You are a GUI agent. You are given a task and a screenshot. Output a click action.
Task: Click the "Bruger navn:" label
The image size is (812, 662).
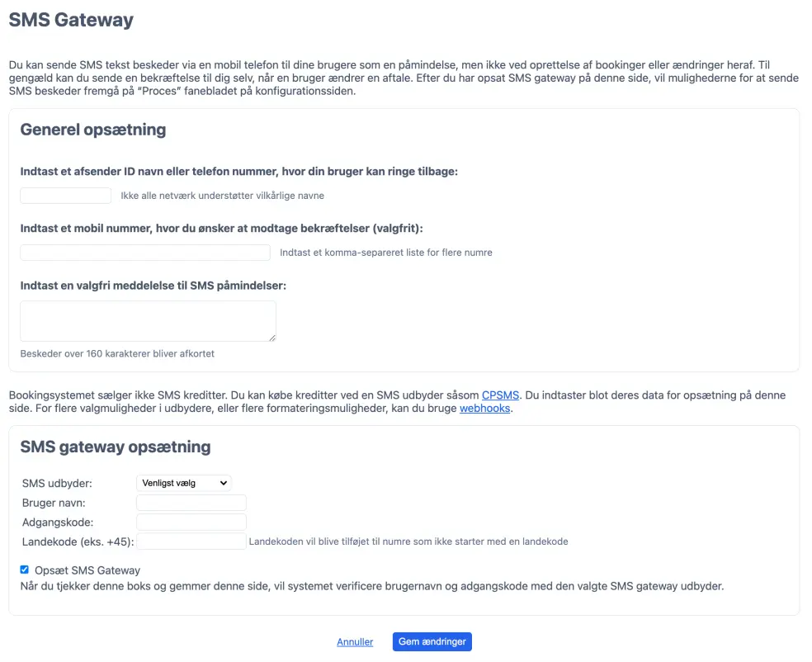click(x=54, y=503)
